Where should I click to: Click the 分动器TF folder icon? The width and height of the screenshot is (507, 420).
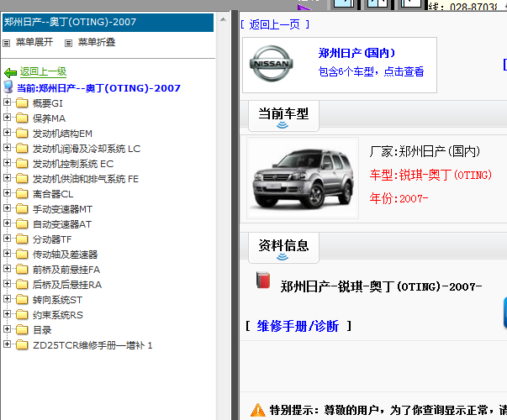tap(22, 239)
